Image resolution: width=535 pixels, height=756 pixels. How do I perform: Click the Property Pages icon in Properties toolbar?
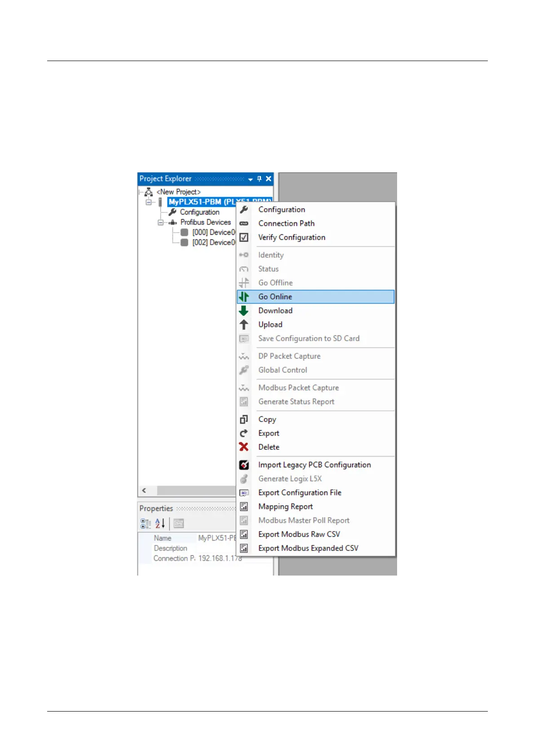(x=178, y=523)
